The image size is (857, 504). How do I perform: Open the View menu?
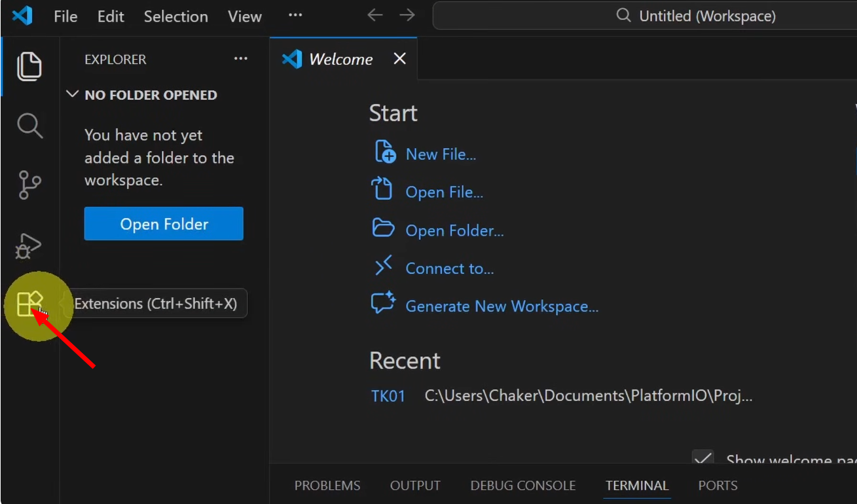245,16
